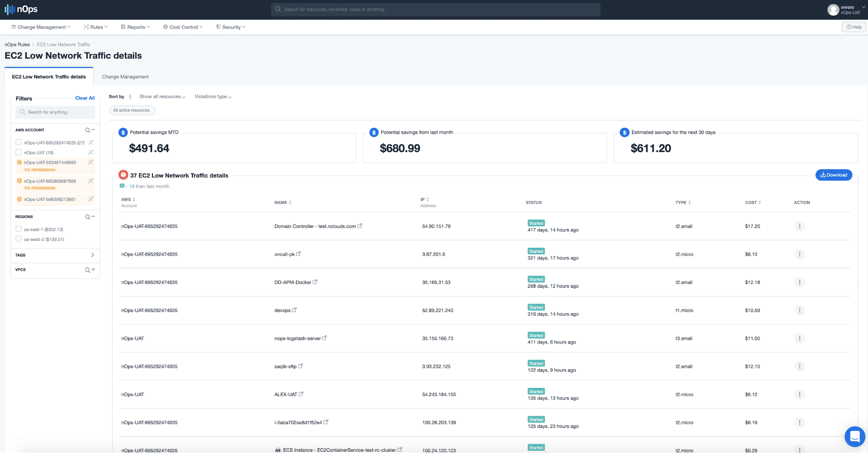The height and width of the screenshot is (453, 868).
Task: Open action menu for DD-APM-Docker row
Action: 799,282
